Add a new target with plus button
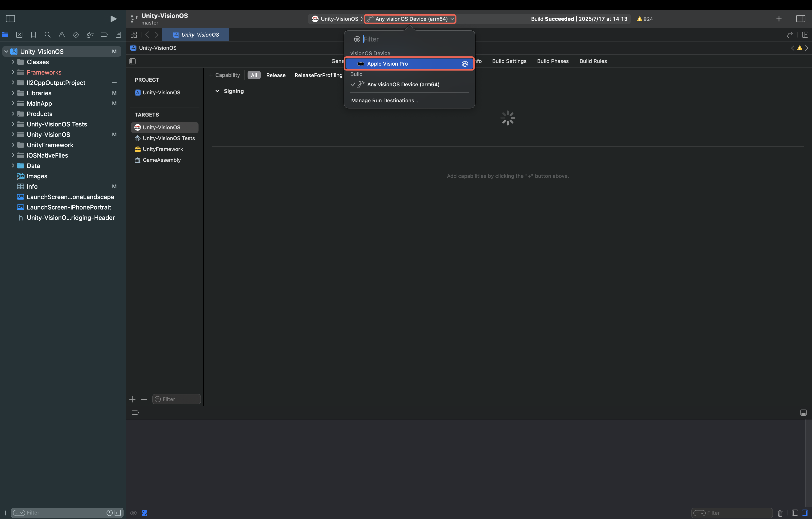This screenshot has width=812, height=519. (132, 399)
